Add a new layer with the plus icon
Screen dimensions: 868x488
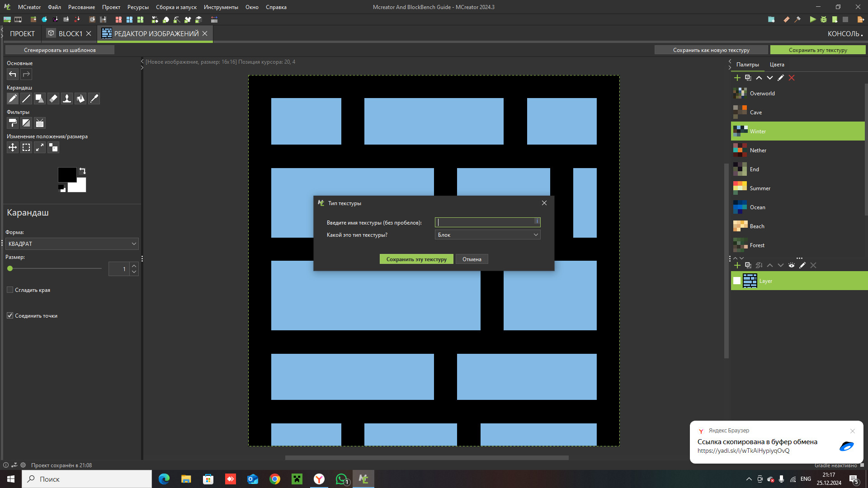click(737, 265)
